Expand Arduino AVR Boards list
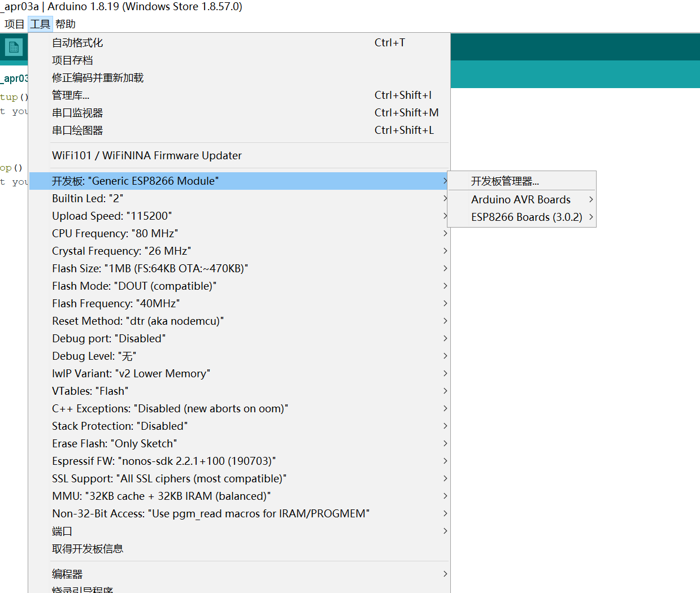Viewport: 700px width, 593px height. pos(521,199)
